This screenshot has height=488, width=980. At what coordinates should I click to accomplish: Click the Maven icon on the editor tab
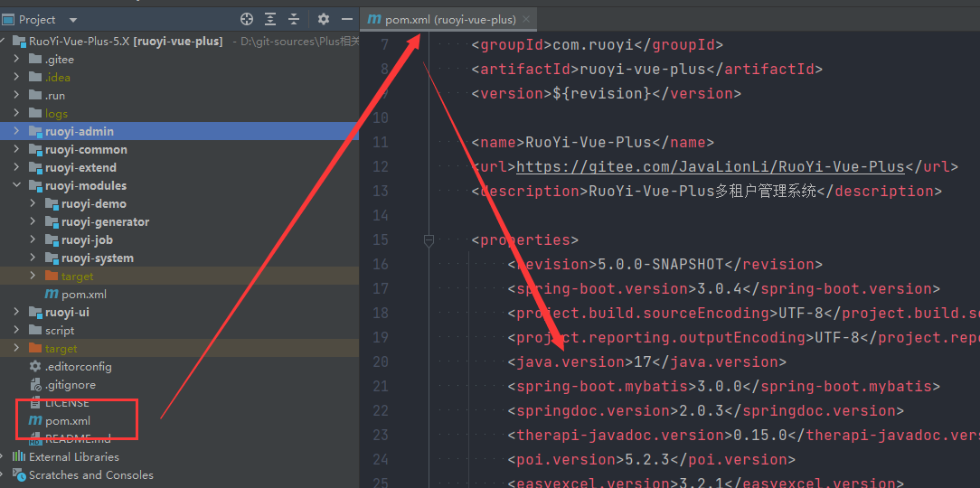pos(374,19)
